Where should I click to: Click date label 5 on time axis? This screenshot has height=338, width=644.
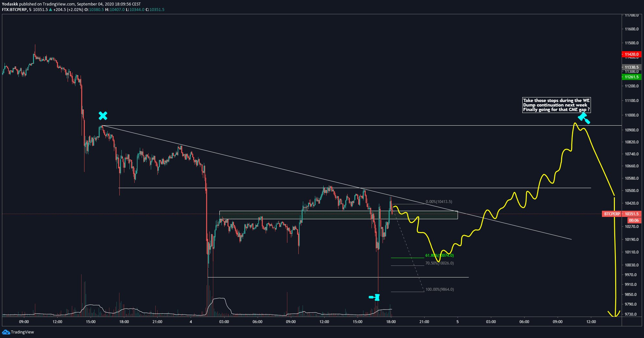coord(458,322)
